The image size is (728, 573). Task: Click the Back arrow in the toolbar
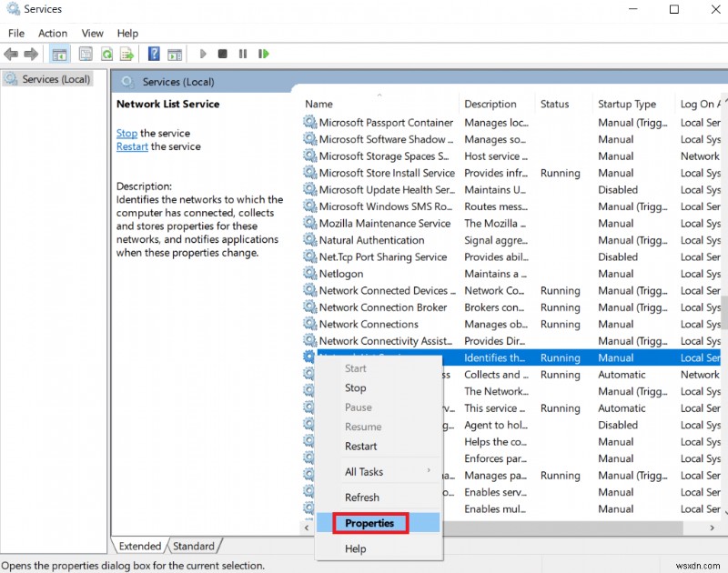[12, 55]
